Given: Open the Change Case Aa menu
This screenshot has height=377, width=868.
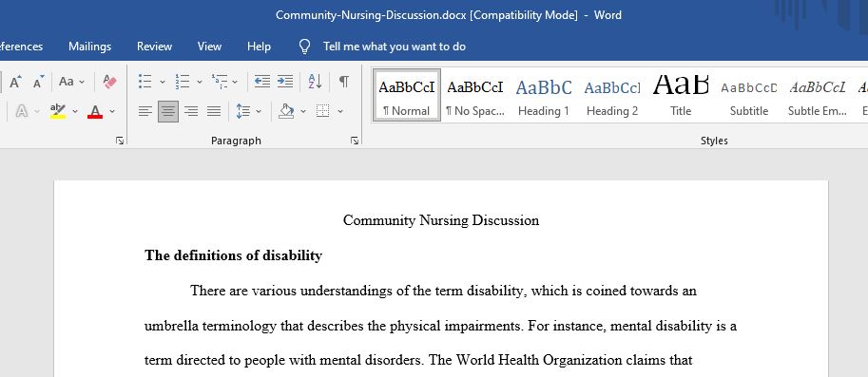Looking at the screenshot, I should [71, 82].
